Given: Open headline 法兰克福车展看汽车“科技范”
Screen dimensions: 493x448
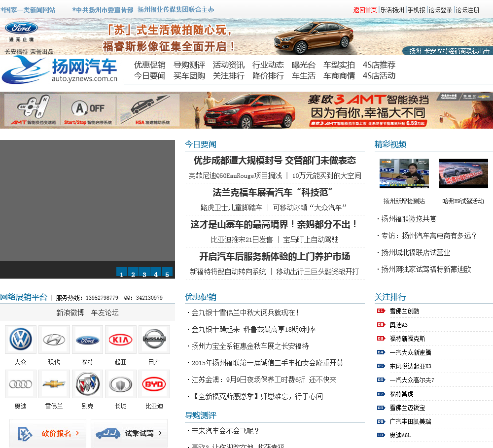Looking at the screenshot, I should click(x=272, y=192).
